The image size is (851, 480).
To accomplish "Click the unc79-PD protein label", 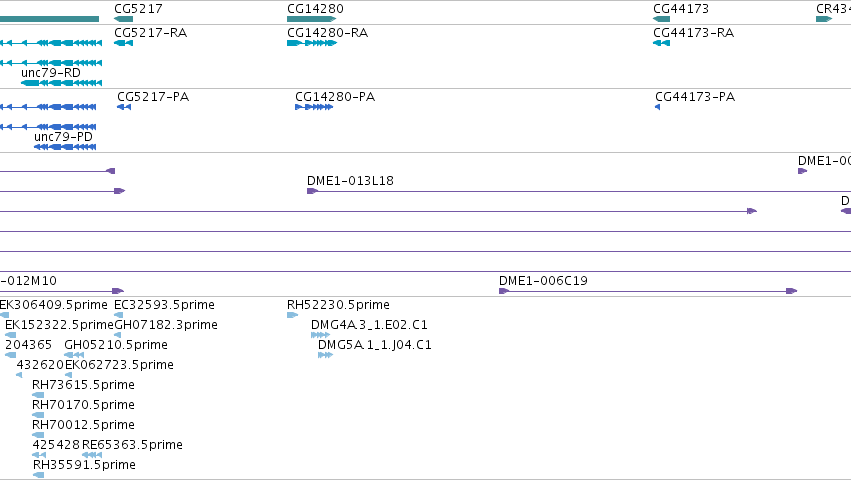I will click(63, 136).
